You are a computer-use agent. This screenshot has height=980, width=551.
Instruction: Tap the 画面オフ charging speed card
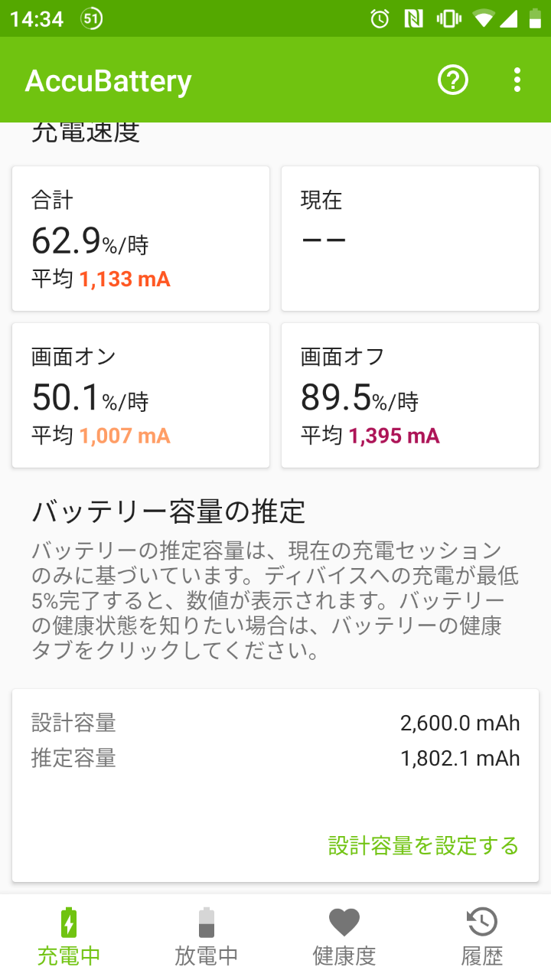coord(410,395)
